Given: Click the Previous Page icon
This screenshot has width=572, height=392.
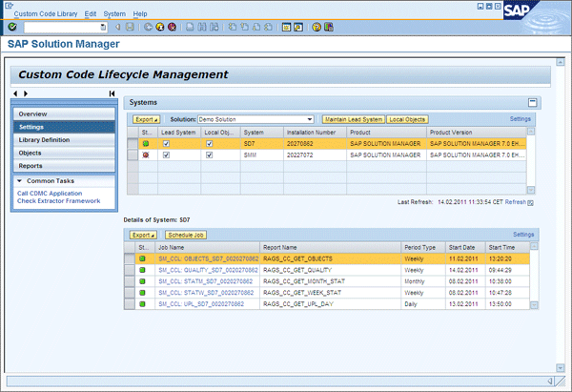Looking at the screenshot, I should [244, 27].
